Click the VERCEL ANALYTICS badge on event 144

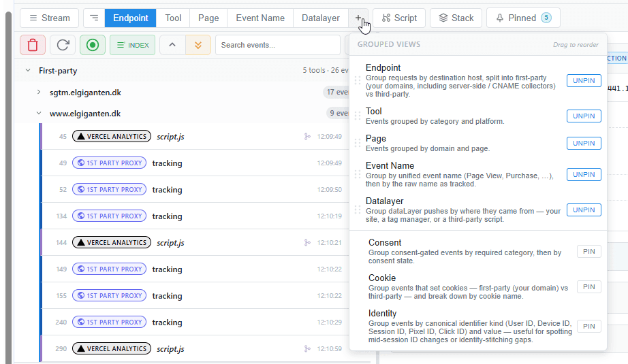112,242
